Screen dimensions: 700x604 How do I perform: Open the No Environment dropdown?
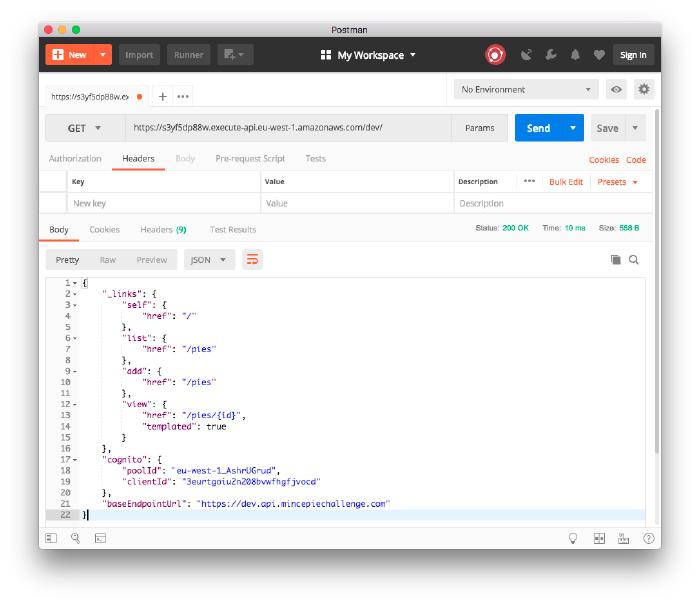pos(526,89)
